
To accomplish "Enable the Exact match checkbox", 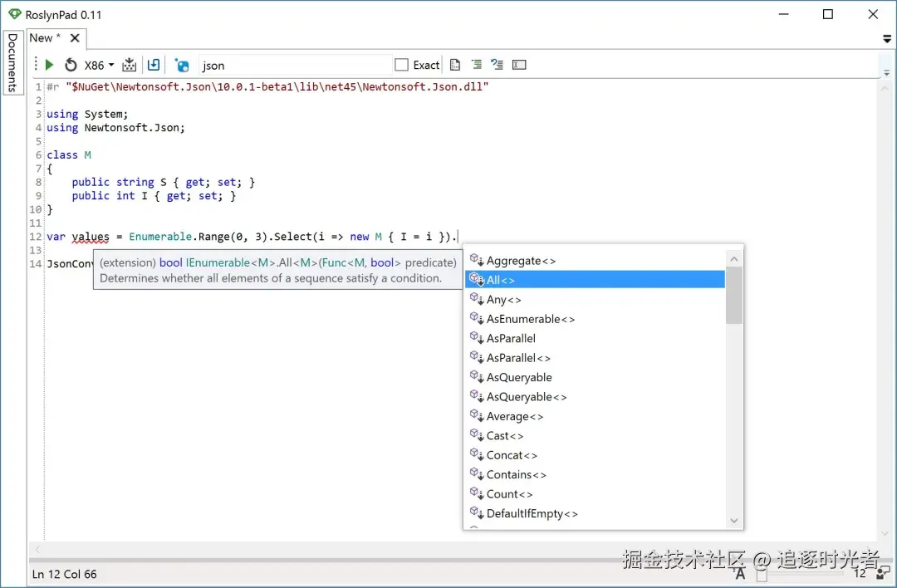I will (x=402, y=65).
